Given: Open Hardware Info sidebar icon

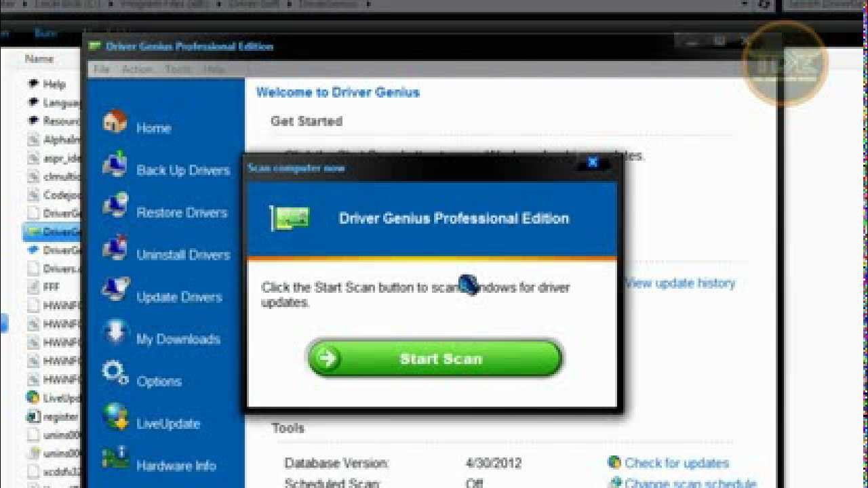Looking at the screenshot, I should click(x=115, y=459).
